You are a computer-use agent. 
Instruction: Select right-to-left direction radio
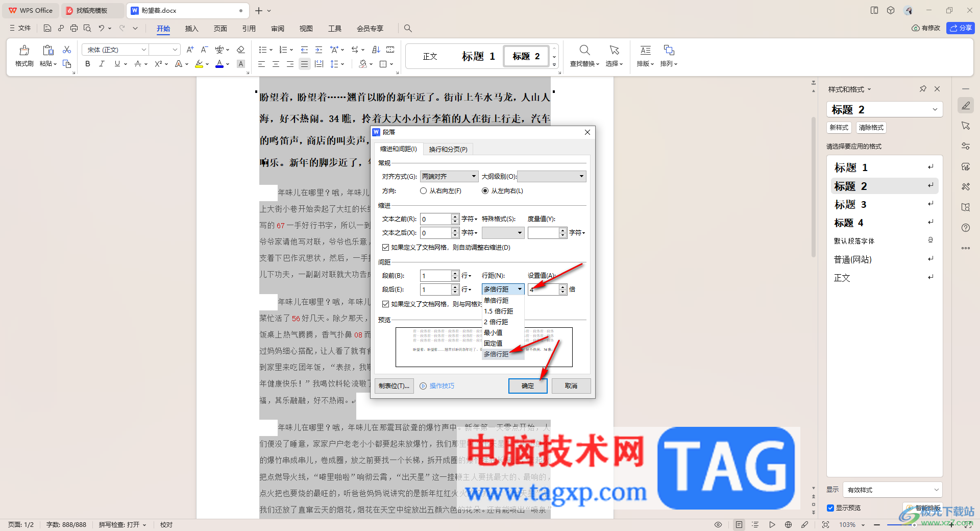point(423,191)
